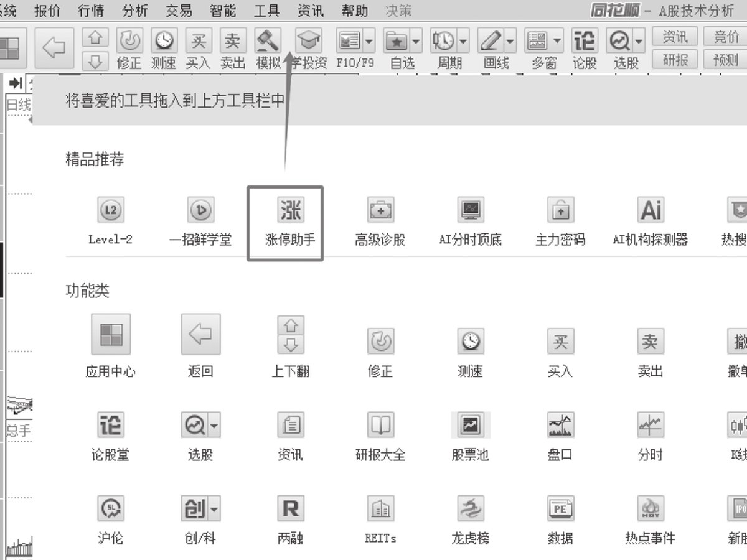Screen dimensions: 747x560
Task: Select the 修正 tool in 功能类
Action: tap(380, 341)
